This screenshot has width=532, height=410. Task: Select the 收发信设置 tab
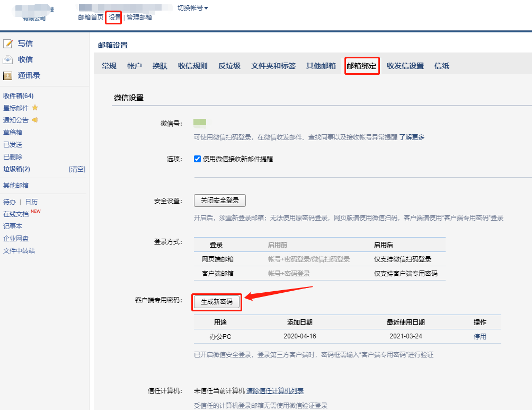(x=405, y=66)
